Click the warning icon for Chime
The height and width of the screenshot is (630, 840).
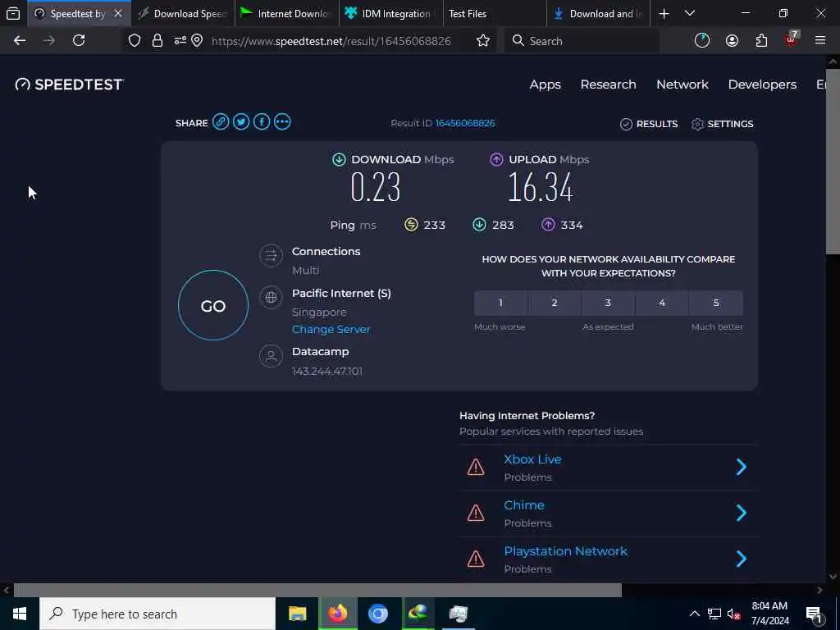476,514
